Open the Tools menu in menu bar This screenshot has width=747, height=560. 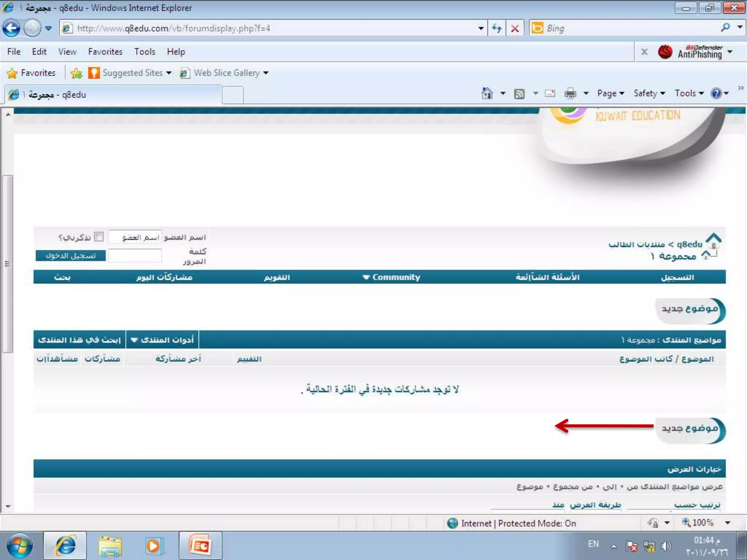click(144, 52)
